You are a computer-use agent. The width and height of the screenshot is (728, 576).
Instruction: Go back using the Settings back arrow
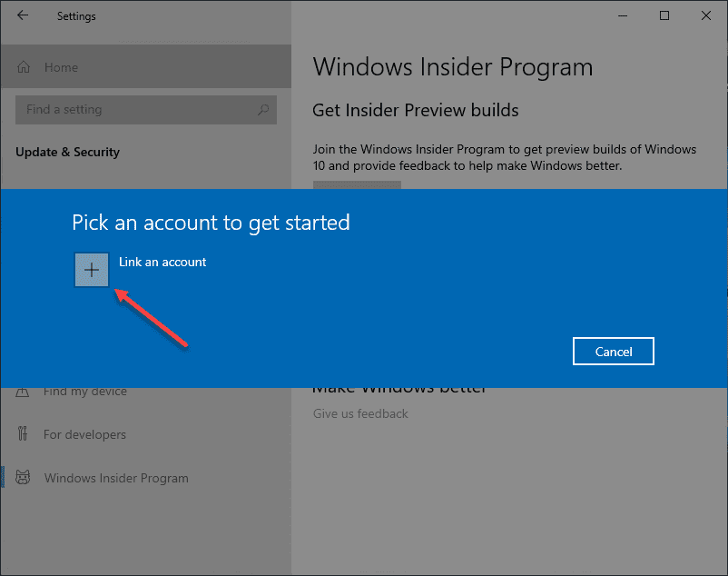click(x=23, y=15)
